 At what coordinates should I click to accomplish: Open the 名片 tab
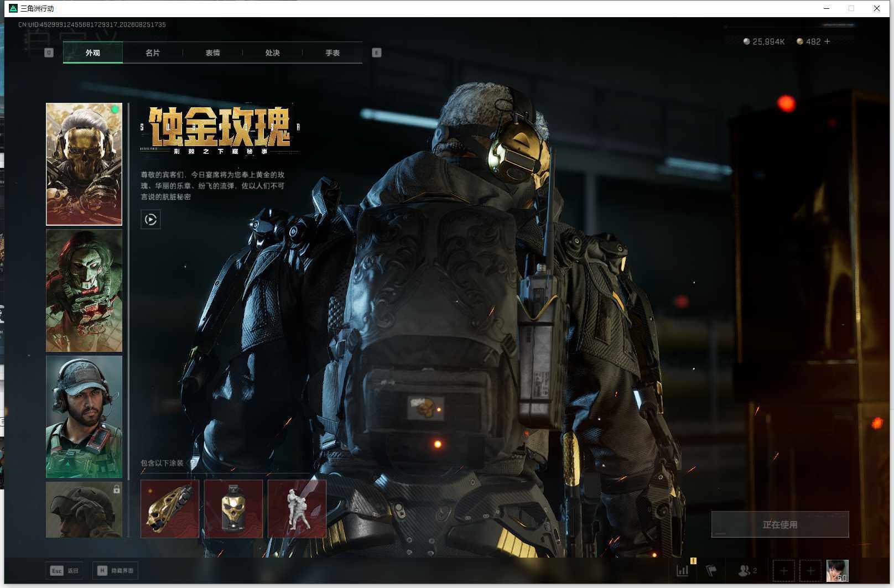153,53
